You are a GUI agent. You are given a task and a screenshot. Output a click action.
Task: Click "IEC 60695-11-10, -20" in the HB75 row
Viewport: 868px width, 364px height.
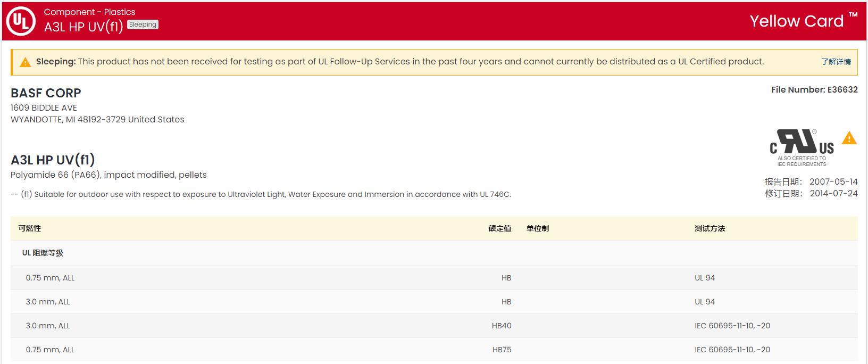coord(732,350)
